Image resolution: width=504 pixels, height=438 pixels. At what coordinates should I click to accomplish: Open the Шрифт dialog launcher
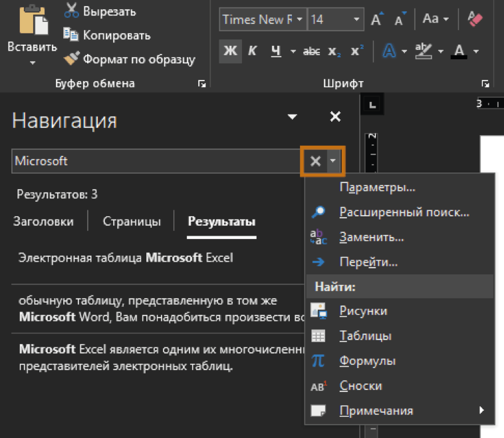coord(485,84)
